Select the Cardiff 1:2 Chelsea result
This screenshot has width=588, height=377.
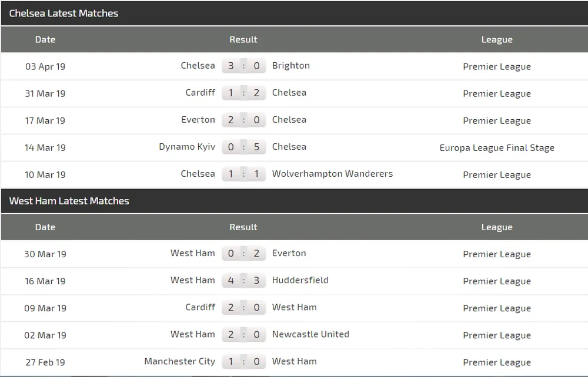(243, 93)
